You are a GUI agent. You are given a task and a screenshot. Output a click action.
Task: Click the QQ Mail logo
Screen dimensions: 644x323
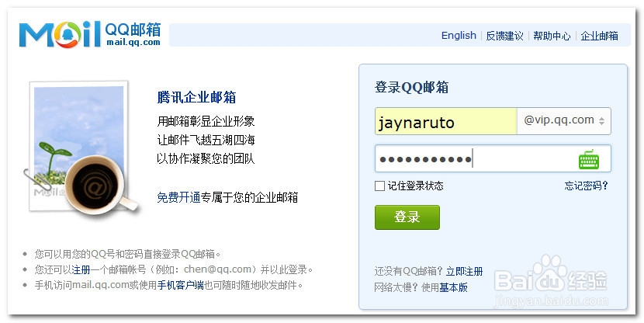point(90,34)
